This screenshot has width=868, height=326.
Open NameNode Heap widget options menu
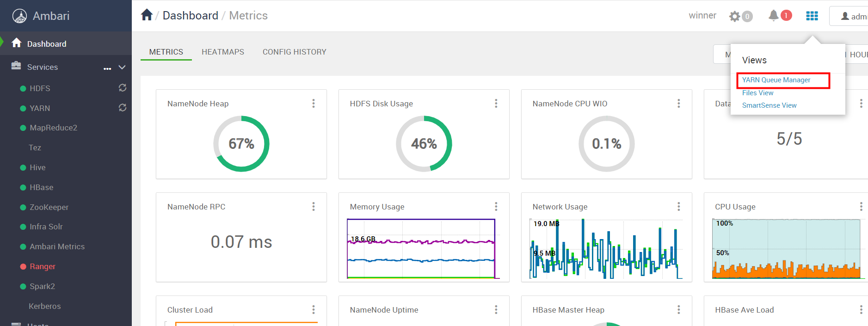point(314,104)
